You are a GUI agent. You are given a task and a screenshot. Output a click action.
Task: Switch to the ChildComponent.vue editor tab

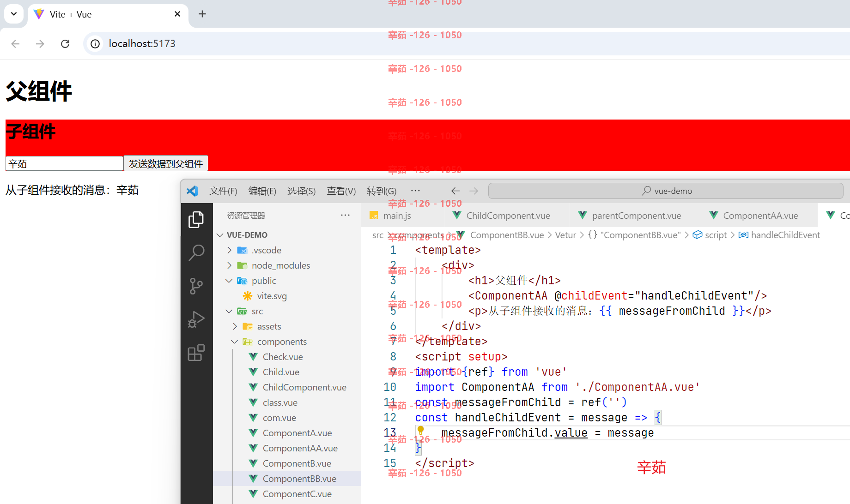508,216
